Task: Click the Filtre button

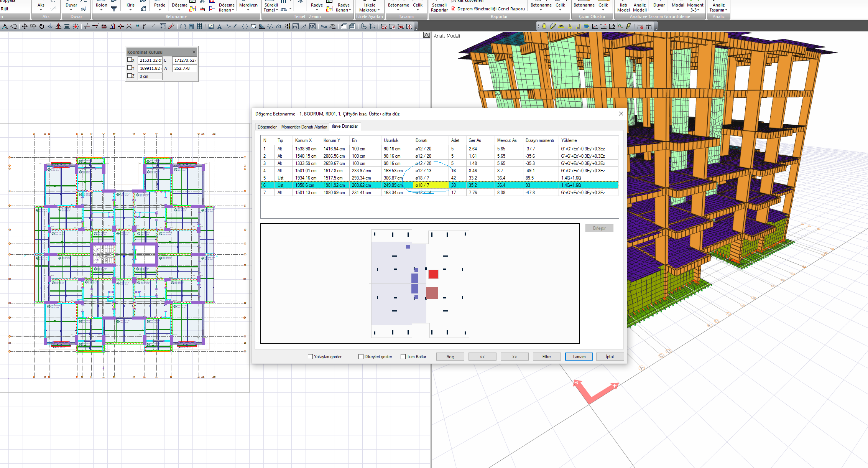Action: [x=547, y=357]
